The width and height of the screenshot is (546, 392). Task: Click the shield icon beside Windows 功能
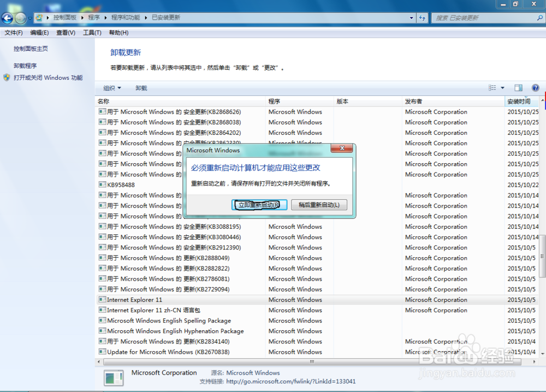tap(7, 78)
